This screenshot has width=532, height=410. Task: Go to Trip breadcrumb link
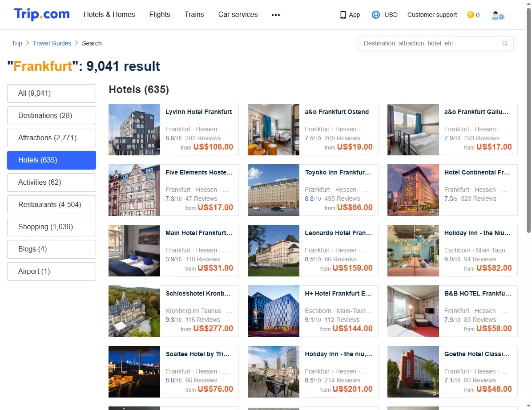(x=16, y=43)
